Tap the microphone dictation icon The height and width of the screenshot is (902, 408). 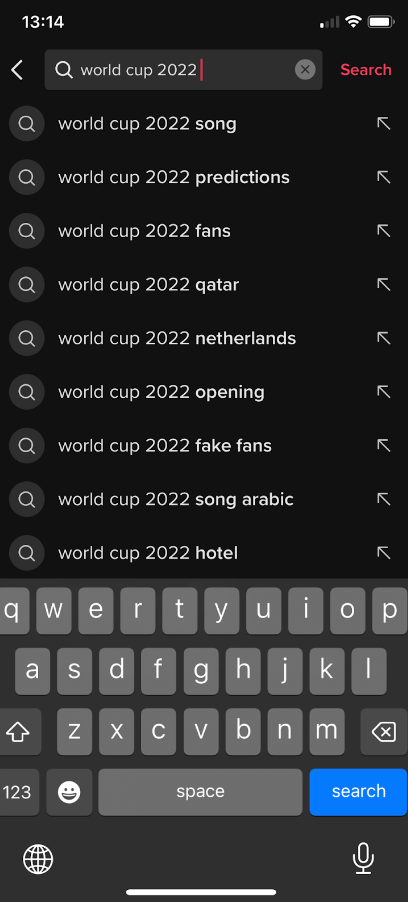[x=363, y=859]
